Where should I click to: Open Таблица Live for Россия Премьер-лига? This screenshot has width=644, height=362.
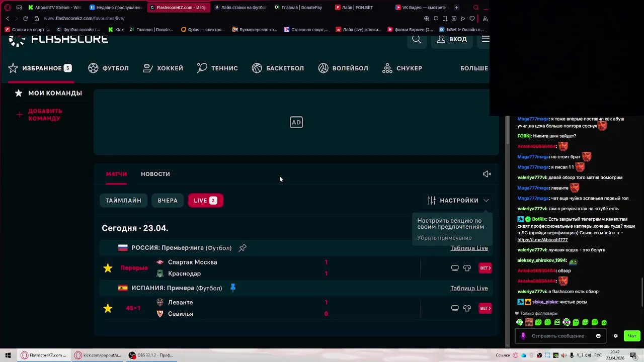click(x=469, y=248)
